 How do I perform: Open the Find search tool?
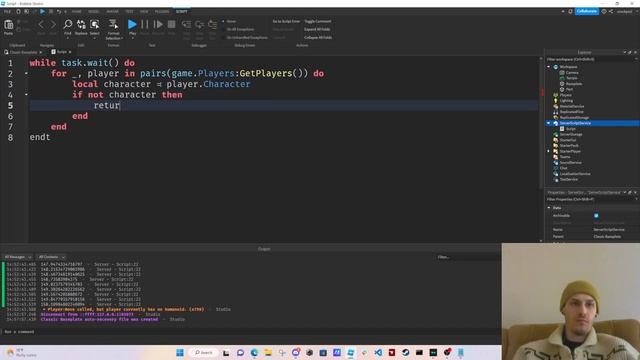[x=68, y=24]
